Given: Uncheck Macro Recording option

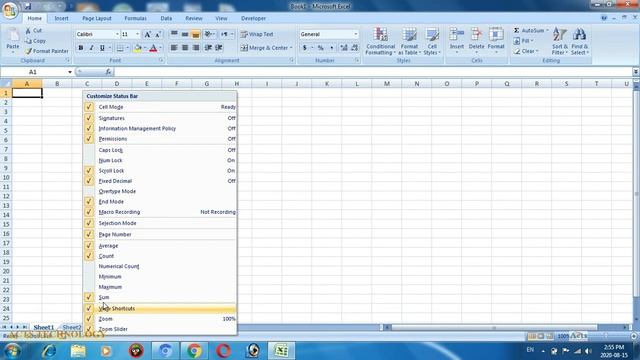Looking at the screenshot, I should coord(160,212).
